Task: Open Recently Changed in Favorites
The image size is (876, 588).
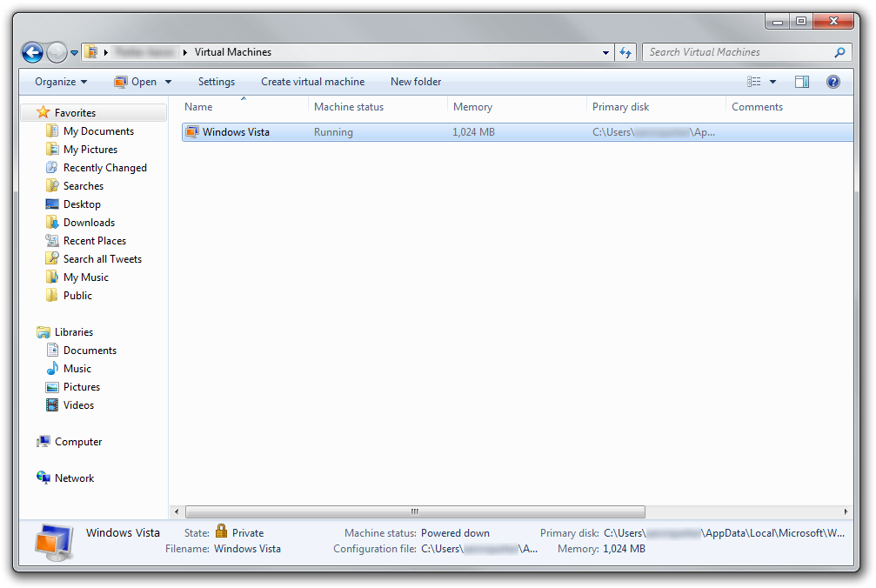Action: tap(104, 168)
